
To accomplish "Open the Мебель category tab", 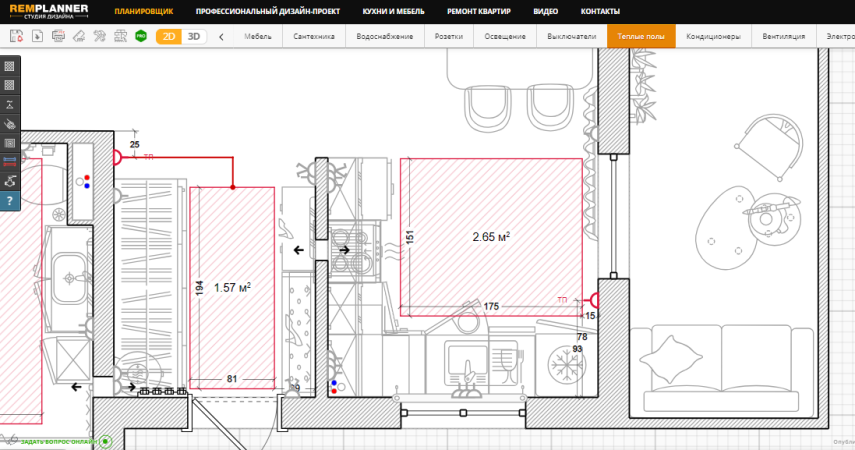I will (x=258, y=37).
